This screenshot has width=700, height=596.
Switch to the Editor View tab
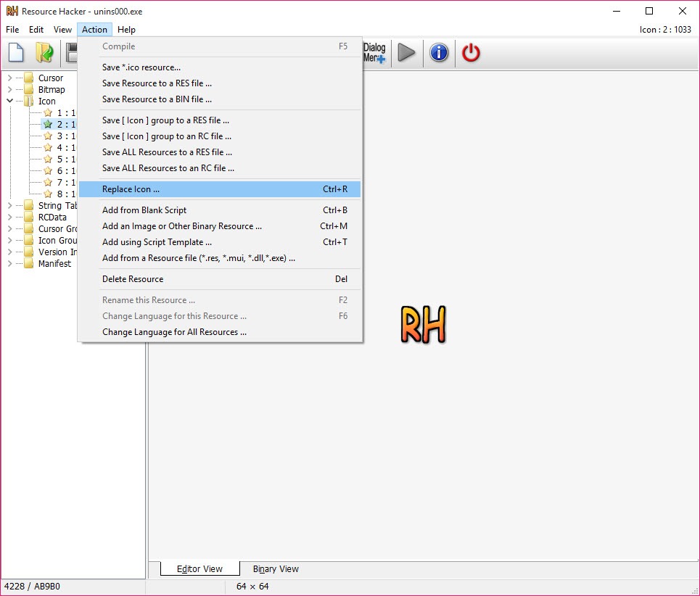tap(199, 568)
